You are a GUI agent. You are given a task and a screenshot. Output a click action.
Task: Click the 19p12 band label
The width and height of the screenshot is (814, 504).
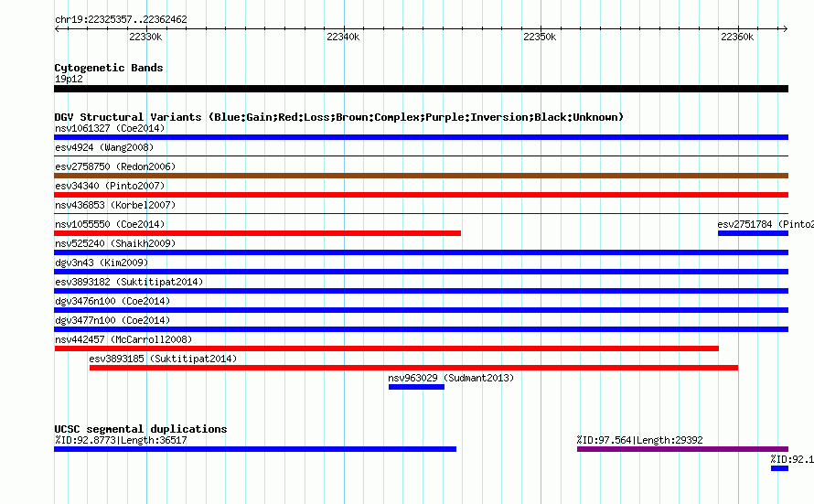69,79
